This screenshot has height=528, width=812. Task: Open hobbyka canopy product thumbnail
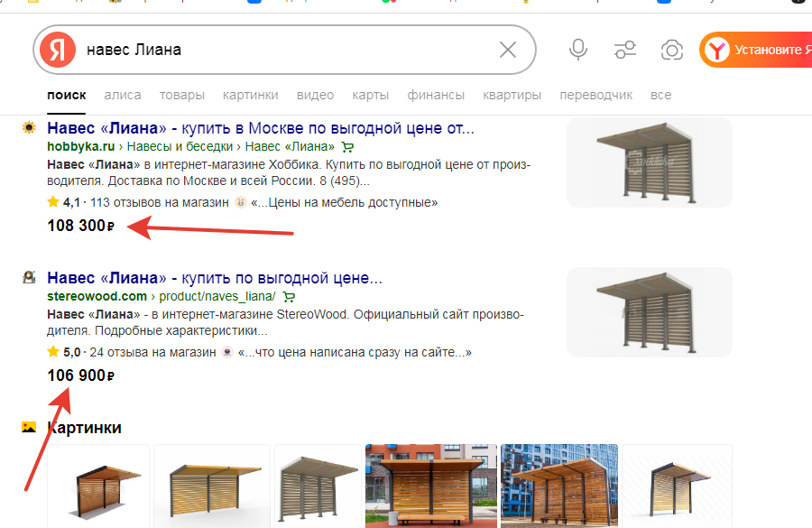pos(650,162)
